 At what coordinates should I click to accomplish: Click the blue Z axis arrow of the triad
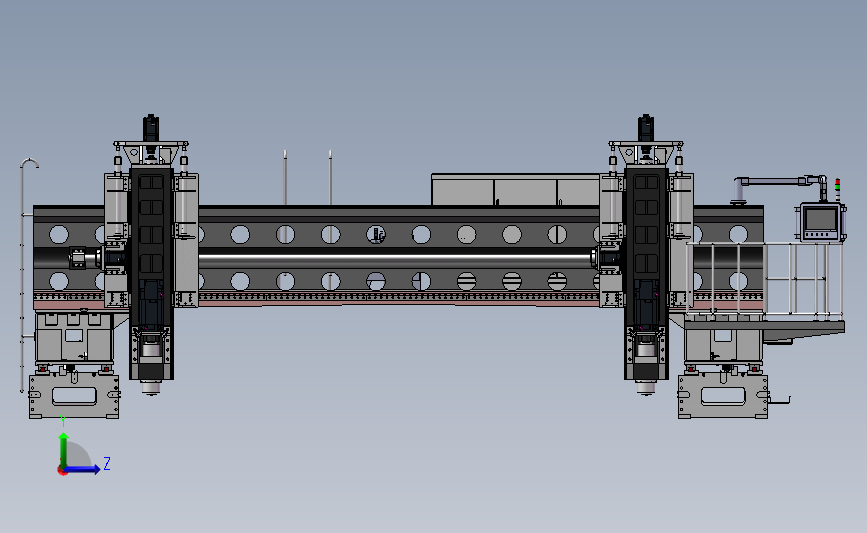[83, 469]
